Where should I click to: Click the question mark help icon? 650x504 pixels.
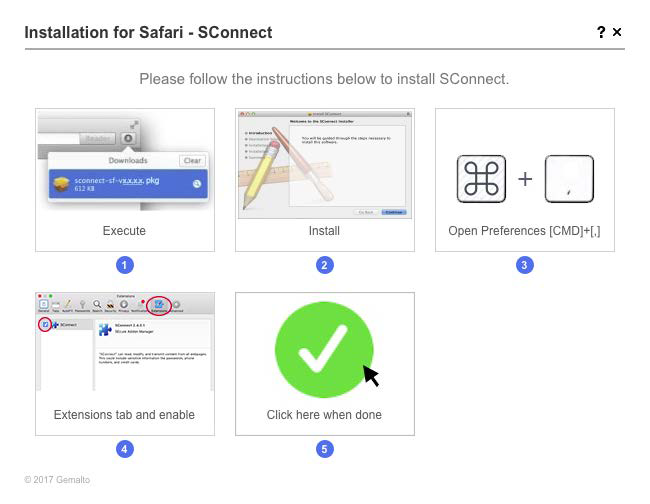(x=601, y=32)
